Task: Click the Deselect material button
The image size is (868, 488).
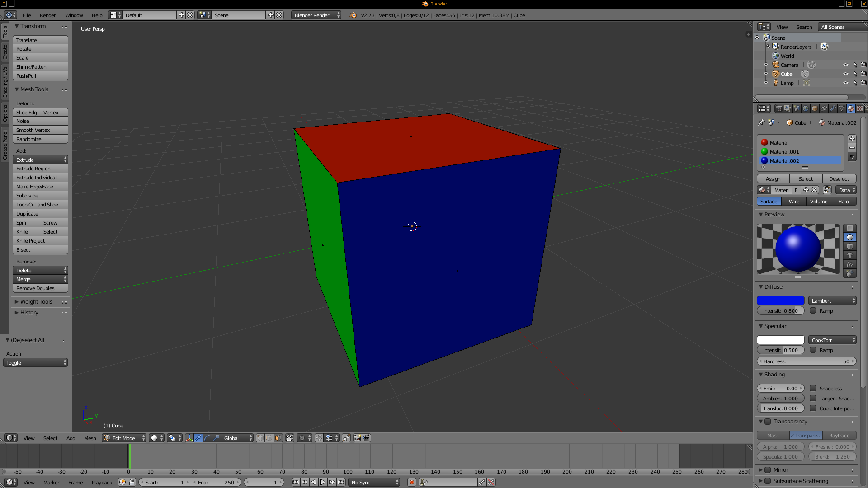Action: coord(839,178)
